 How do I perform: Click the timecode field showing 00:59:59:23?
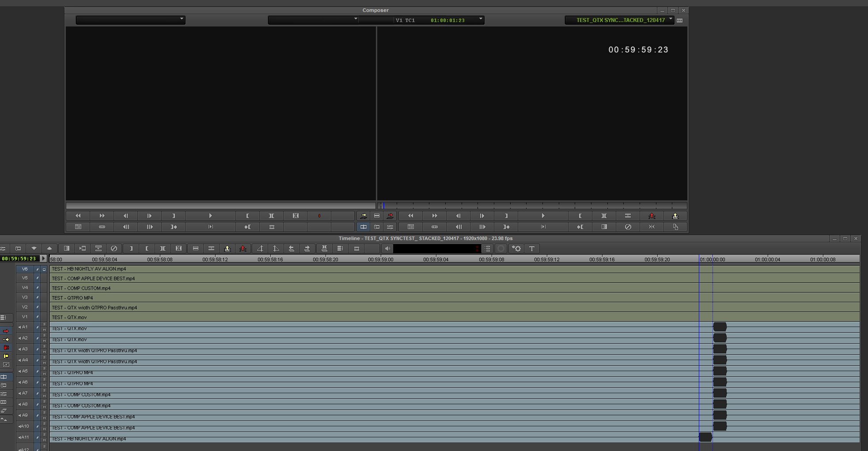(x=20, y=258)
